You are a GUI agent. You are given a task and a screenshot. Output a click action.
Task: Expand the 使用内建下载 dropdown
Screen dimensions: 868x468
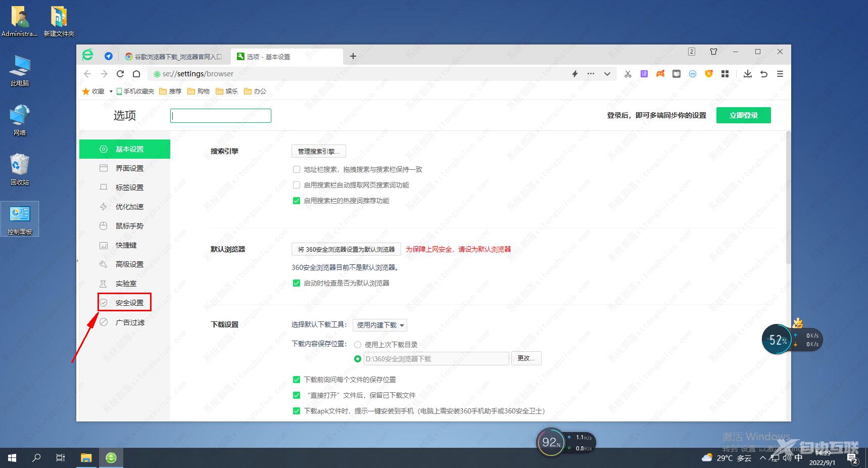380,325
